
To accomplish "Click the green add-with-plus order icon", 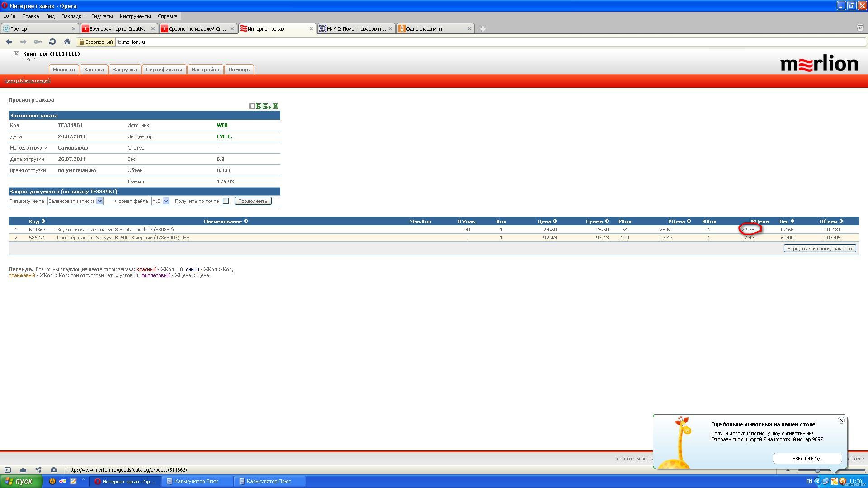I will 267,106.
